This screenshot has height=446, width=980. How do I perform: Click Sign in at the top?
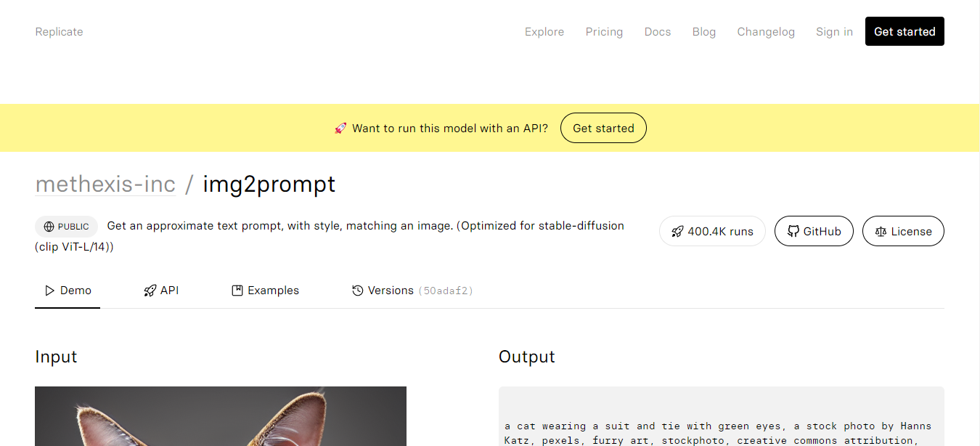834,32
